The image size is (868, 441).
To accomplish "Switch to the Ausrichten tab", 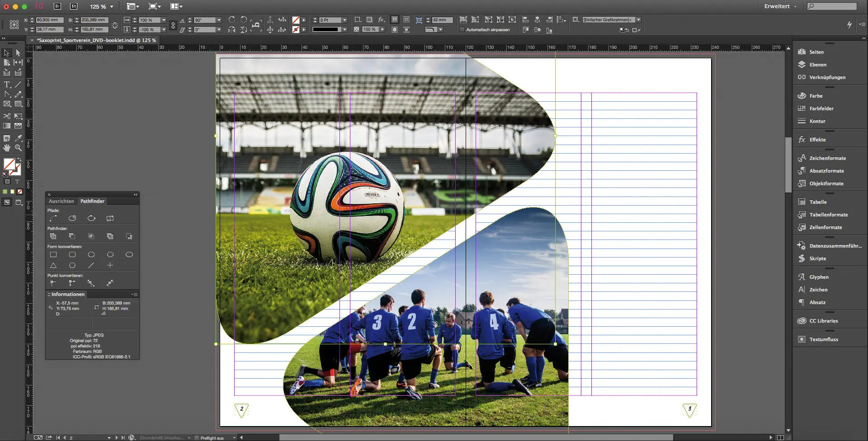I will [61, 201].
